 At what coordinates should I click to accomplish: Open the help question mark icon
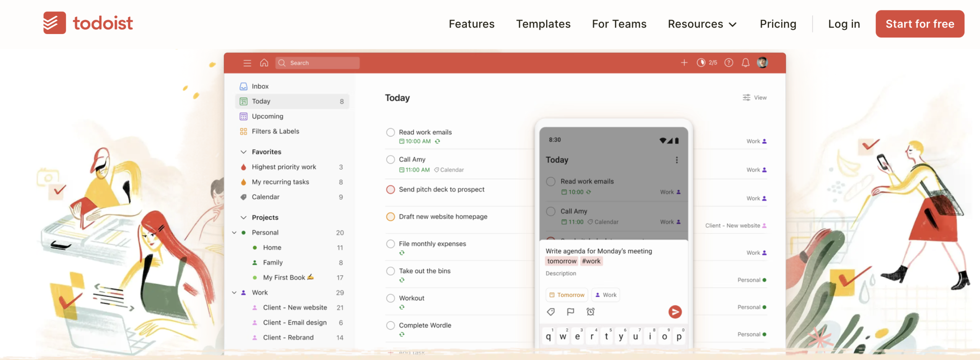[x=729, y=62]
